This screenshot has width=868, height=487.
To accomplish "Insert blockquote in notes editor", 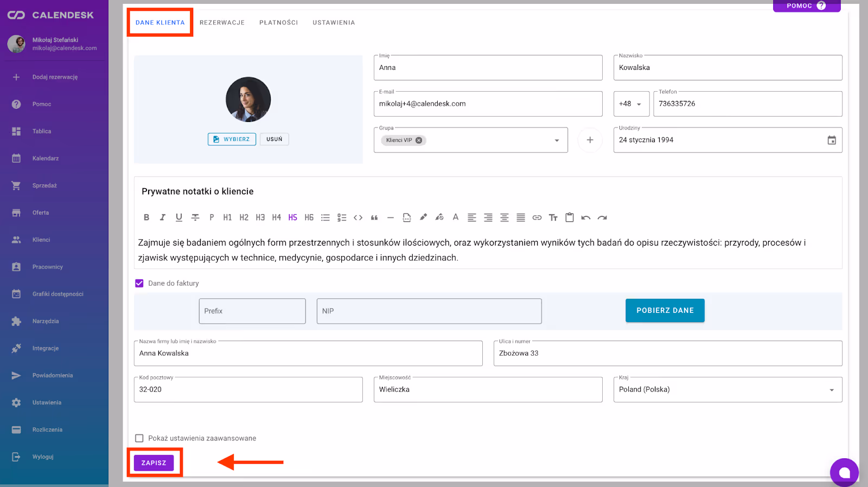I will (374, 217).
